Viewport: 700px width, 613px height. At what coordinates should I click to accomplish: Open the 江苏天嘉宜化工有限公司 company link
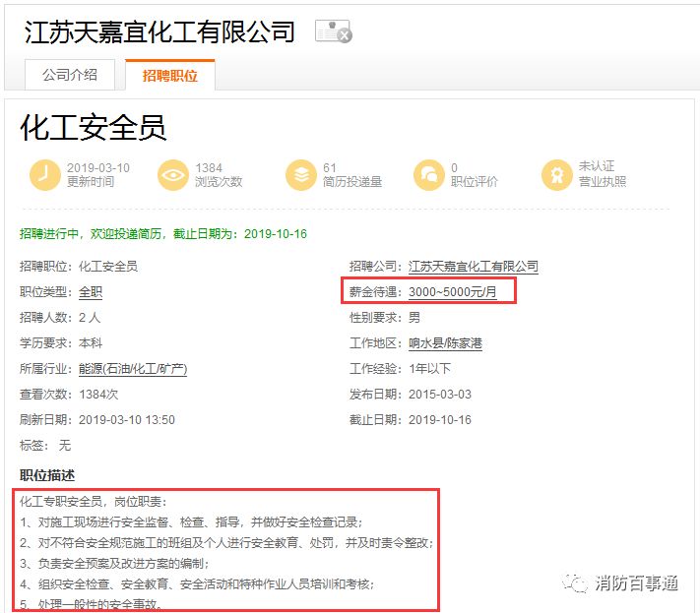474,267
